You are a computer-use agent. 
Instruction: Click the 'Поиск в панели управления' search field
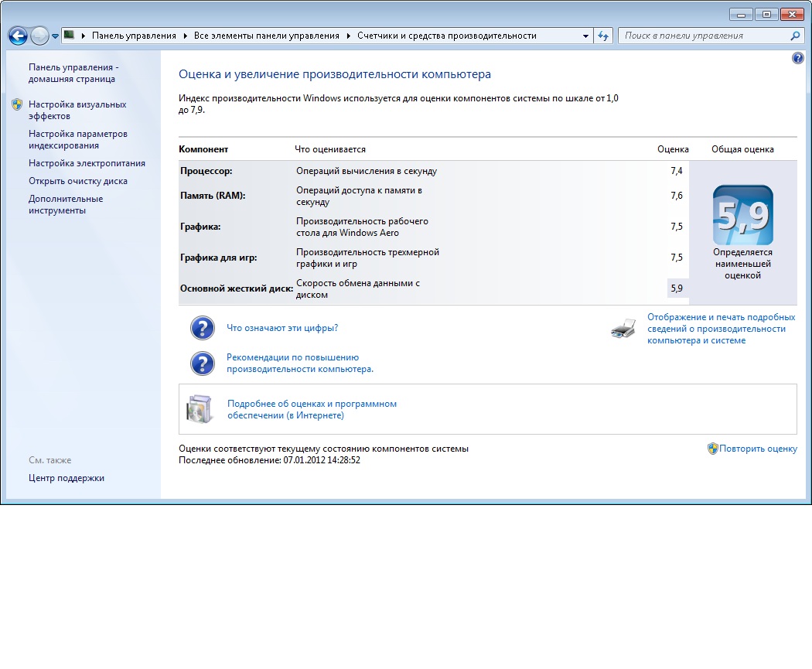pos(705,36)
